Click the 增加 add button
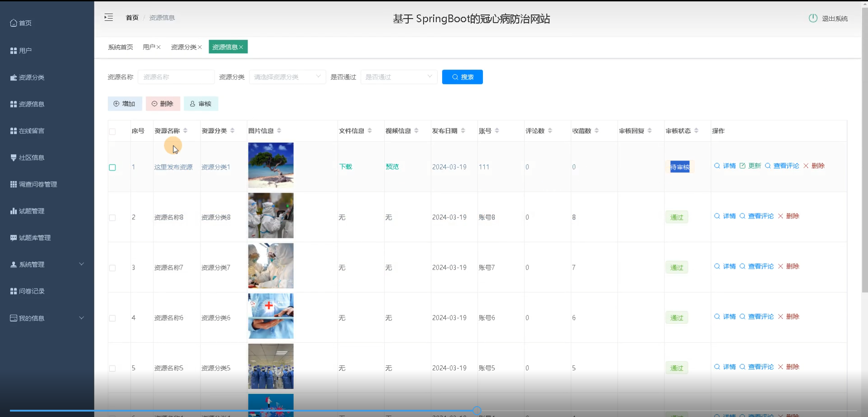The image size is (868, 417). [124, 104]
